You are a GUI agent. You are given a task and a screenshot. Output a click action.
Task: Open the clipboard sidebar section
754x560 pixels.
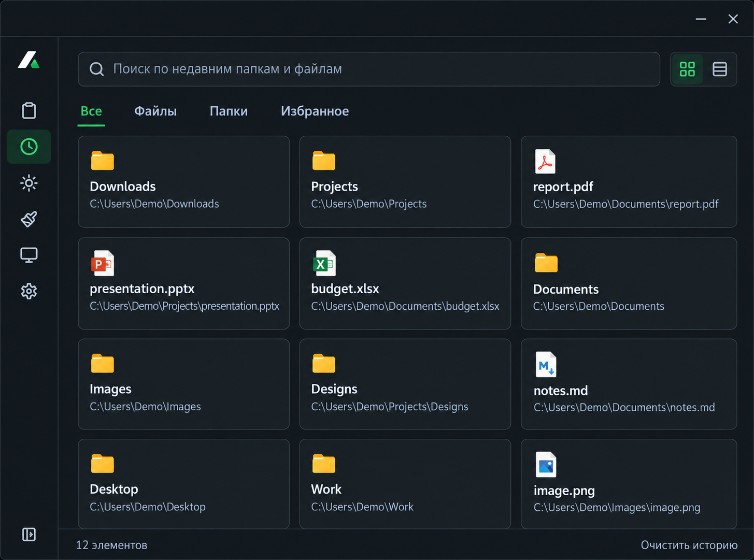point(29,110)
